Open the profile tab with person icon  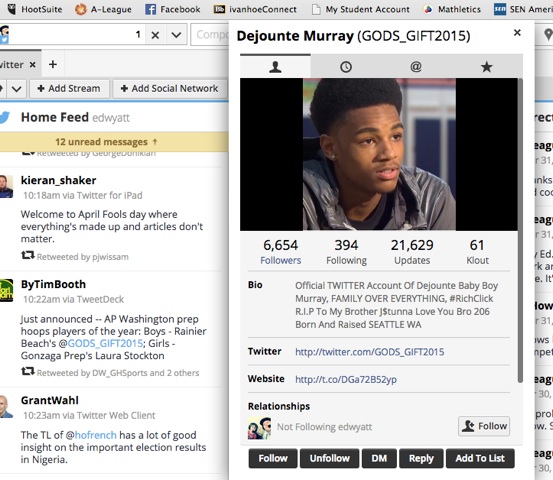tap(275, 66)
